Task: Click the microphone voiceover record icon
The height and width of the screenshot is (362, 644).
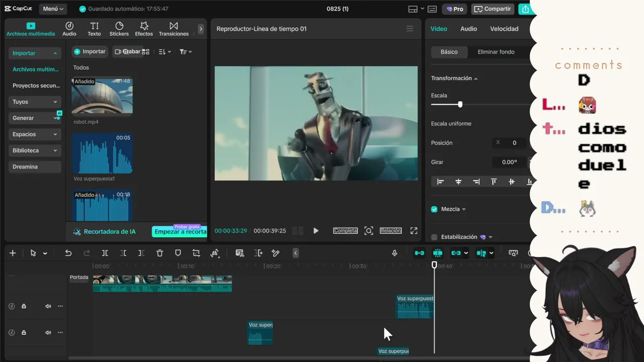Action: click(395, 253)
